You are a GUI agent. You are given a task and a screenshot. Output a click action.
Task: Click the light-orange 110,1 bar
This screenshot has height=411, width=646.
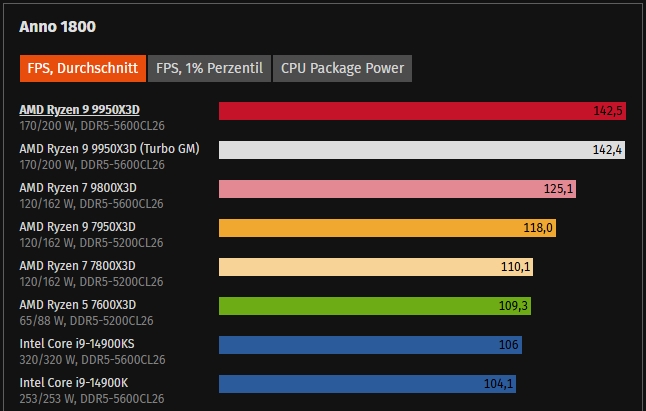click(x=376, y=267)
